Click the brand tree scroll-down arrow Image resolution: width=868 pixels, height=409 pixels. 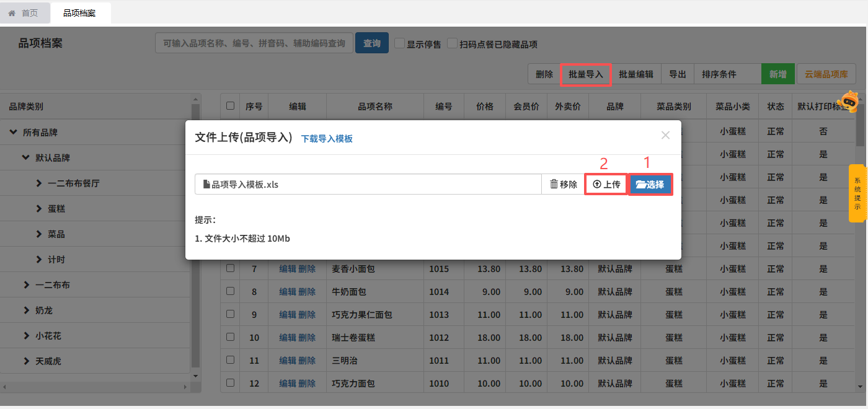(x=196, y=376)
